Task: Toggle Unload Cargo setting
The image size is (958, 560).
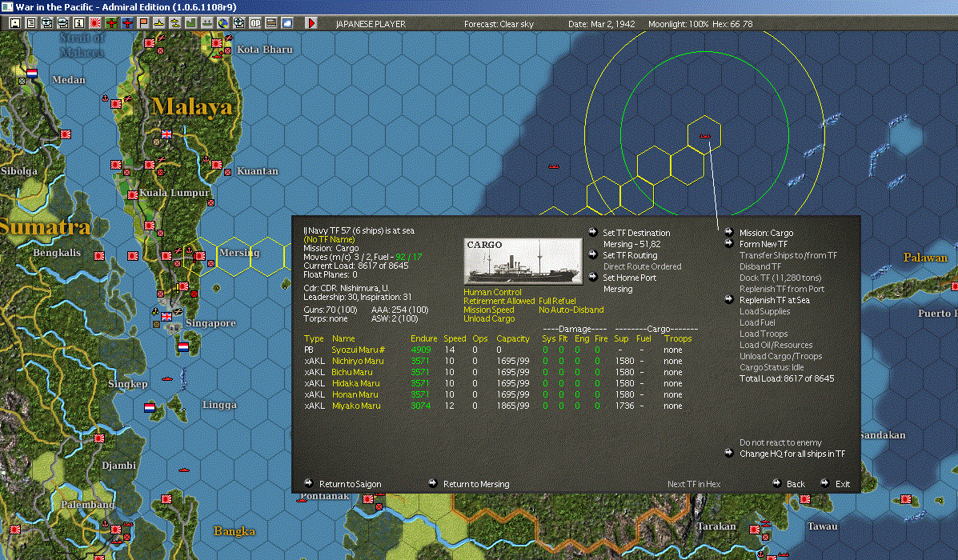Action: point(489,318)
